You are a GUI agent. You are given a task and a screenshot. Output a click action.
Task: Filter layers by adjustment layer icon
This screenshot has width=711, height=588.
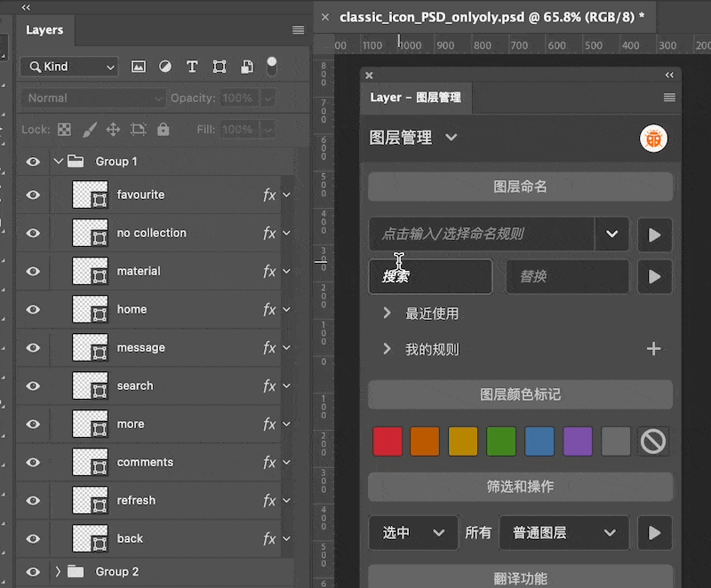click(165, 67)
